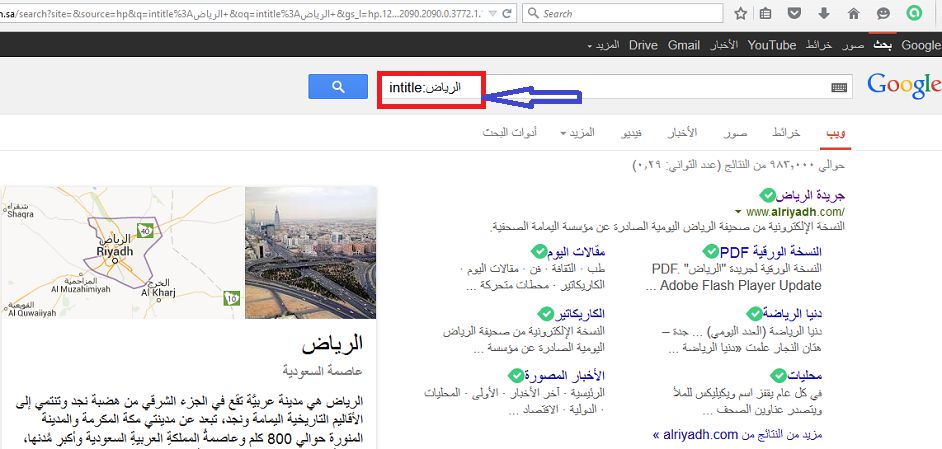Click green check badge beside الكاريكاتير
Image resolution: width=942 pixels, height=449 pixels.
(x=546, y=314)
